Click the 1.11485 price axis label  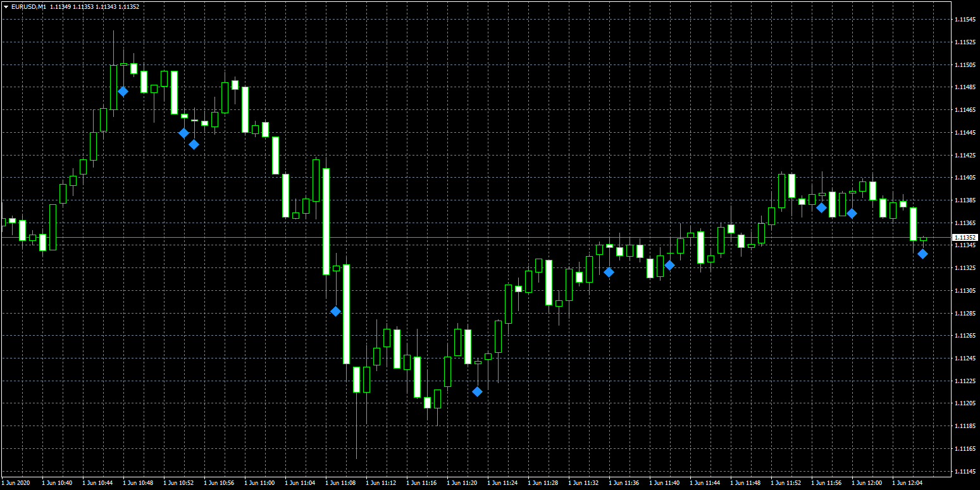click(x=965, y=87)
